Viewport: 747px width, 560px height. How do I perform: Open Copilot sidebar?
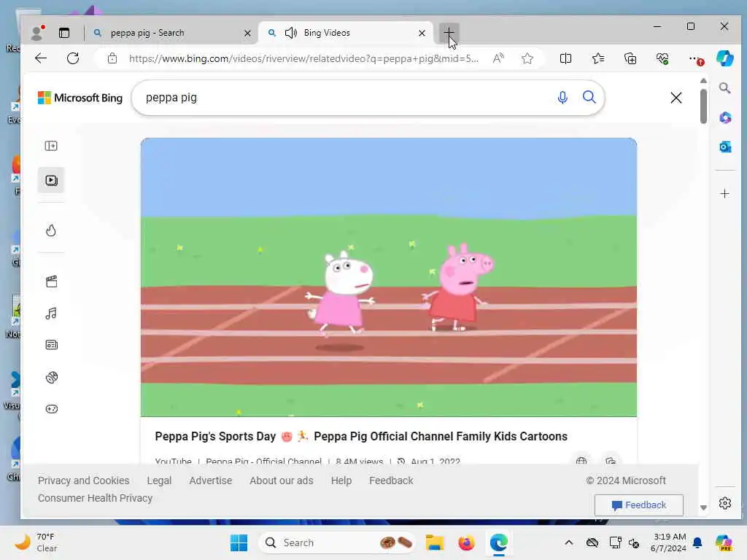point(724,58)
